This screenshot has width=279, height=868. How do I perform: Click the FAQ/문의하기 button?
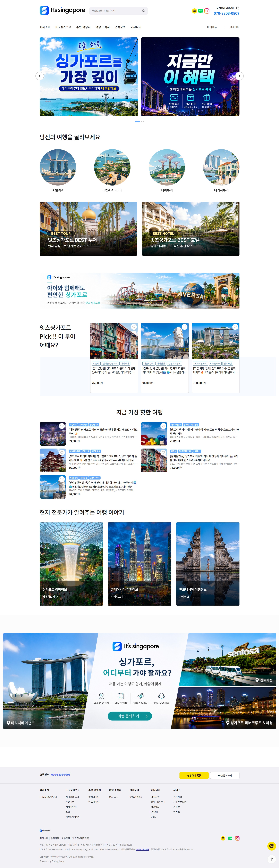(x=225, y=775)
